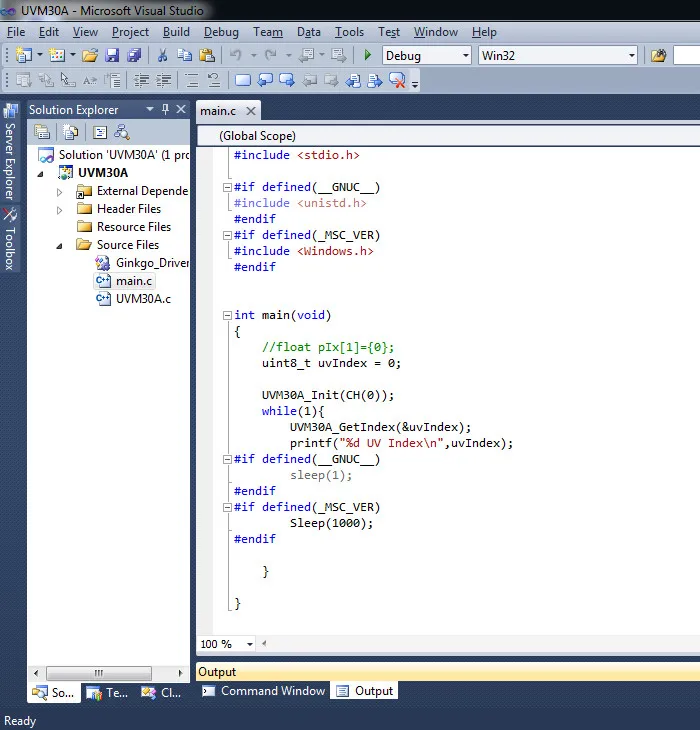Open the Win32 platform dropdown

pos(631,56)
